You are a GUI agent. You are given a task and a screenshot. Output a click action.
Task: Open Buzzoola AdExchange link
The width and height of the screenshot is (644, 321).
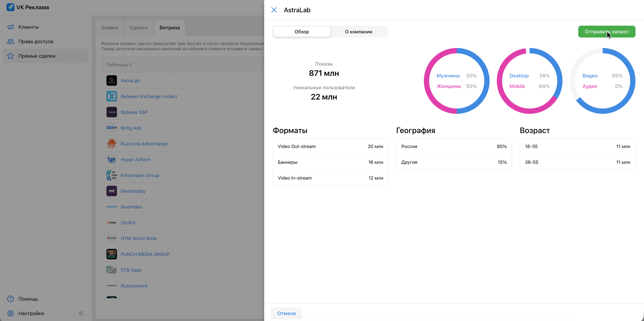point(144,144)
